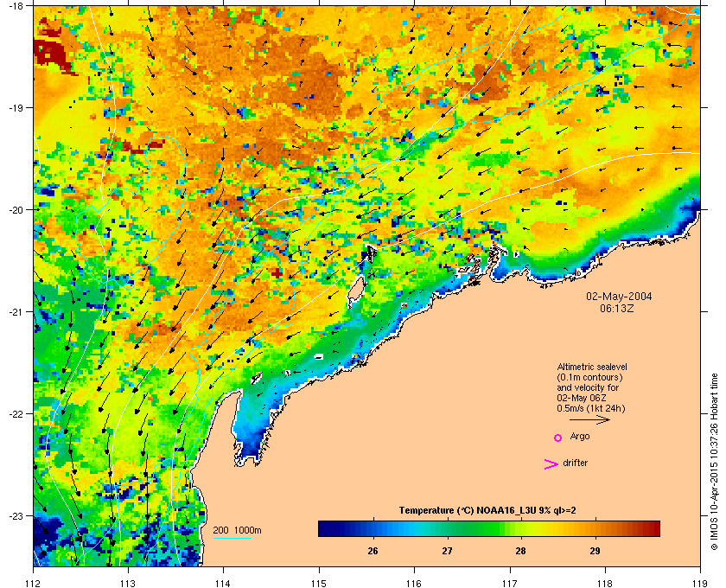Click the colorbar value 26
Screen dimensions: 726x588
pyautogui.click(x=373, y=551)
